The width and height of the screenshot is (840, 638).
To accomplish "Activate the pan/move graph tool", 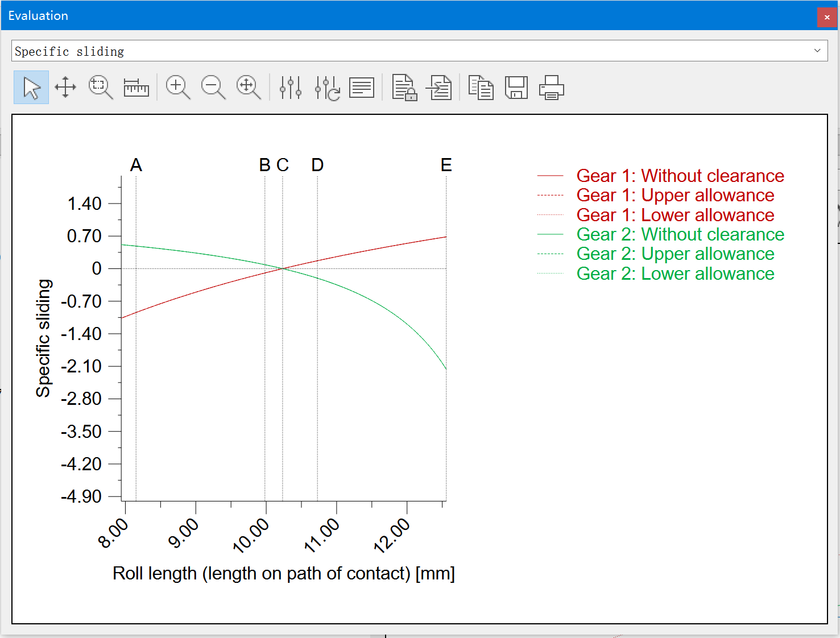I will pyautogui.click(x=65, y=88).
